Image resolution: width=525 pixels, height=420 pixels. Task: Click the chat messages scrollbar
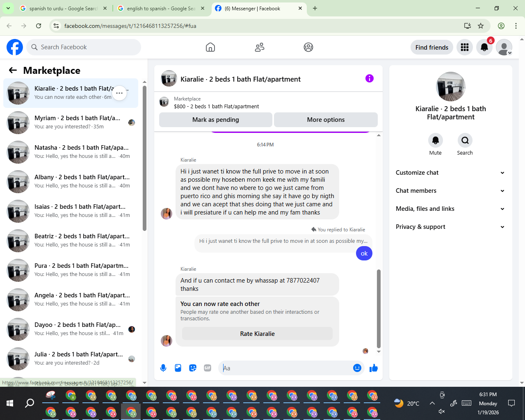point(379,308)
